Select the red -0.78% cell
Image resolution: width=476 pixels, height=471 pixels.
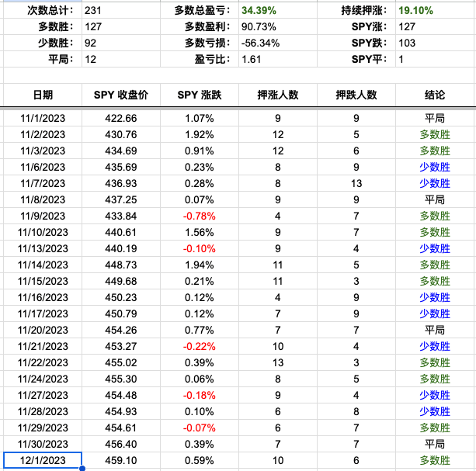tap(200, 216)
